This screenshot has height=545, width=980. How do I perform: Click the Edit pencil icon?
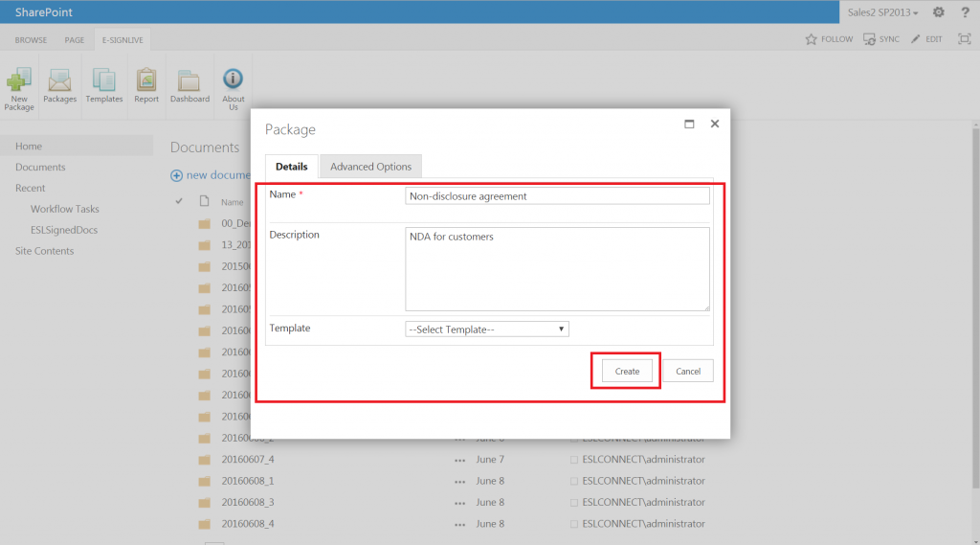(916, 39)
